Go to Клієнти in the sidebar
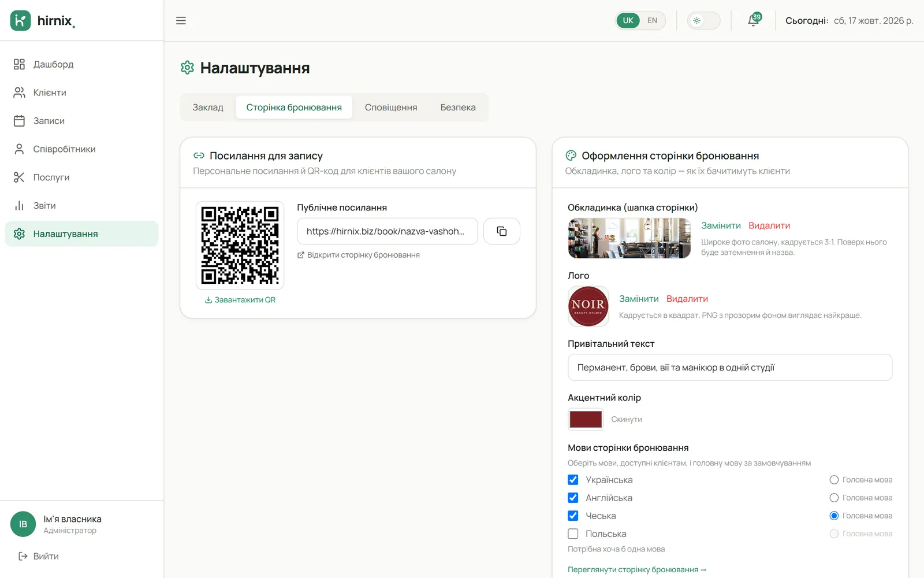The height and width of the screenshot is (578, 924). (82, 92)
